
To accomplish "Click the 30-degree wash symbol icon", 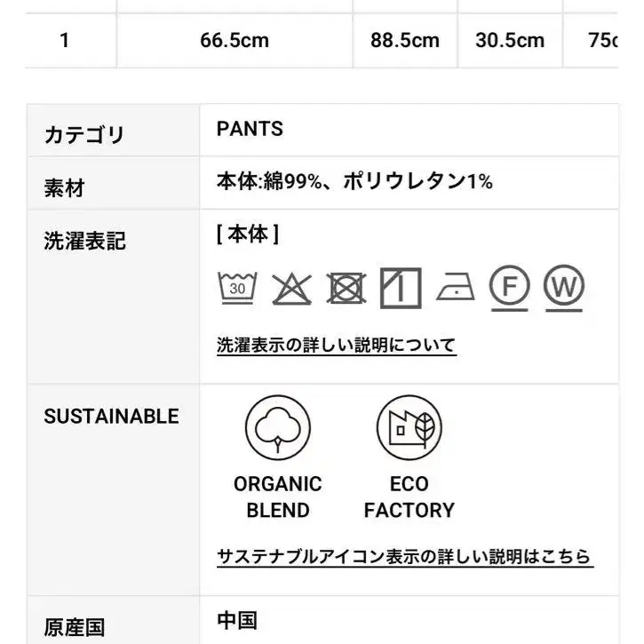I will coord(237,288).
